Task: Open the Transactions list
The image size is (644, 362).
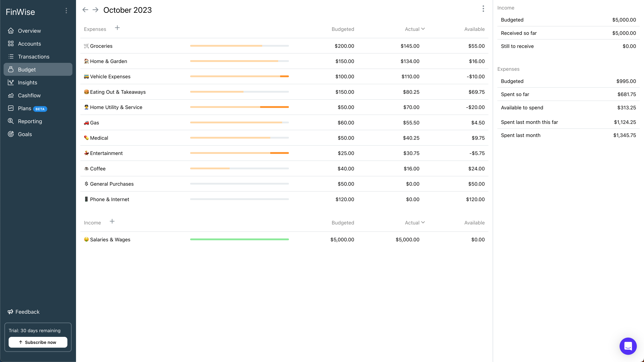Action: (33, 56)
